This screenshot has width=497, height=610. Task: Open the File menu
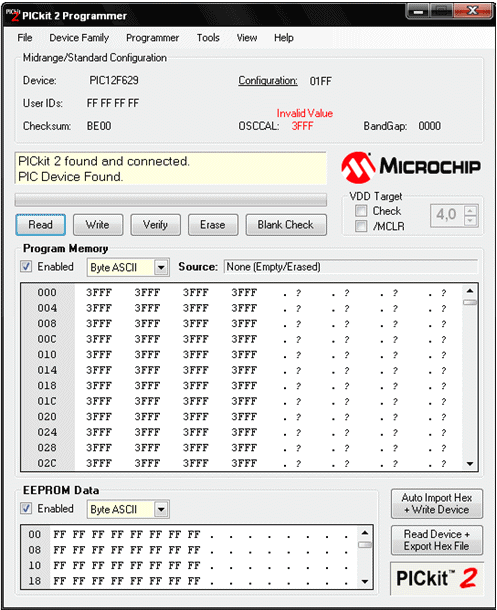click(x=25, y=38)
